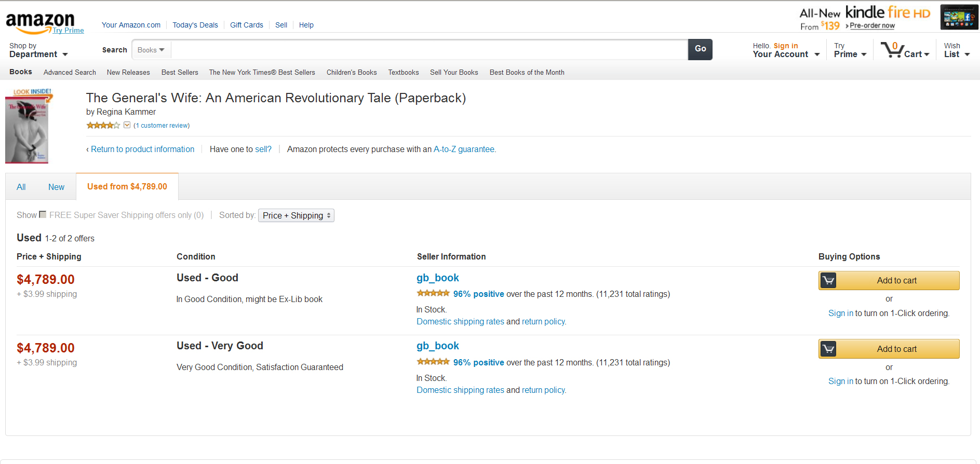Open Your Amazon.com link

pyautogui.click(x=131, y=25)
